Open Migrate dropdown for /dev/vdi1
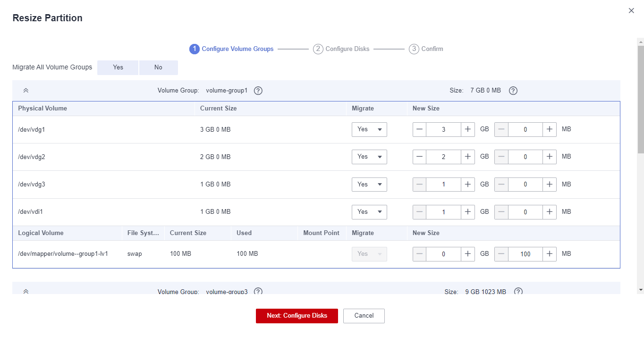The width and height of the screenshot is (644, 337). [369, 212]
